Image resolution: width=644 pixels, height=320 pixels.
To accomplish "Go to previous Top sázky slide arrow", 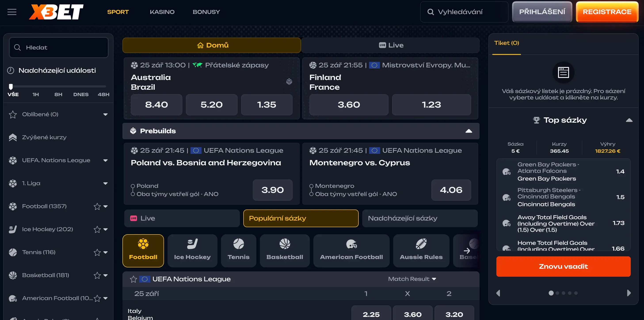I will [498, 293].
